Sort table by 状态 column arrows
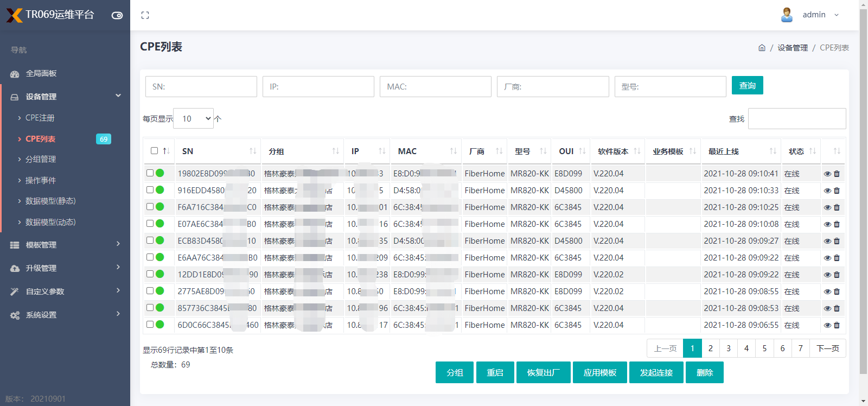Viewport: 868px width, 406px height. (813, 151)
